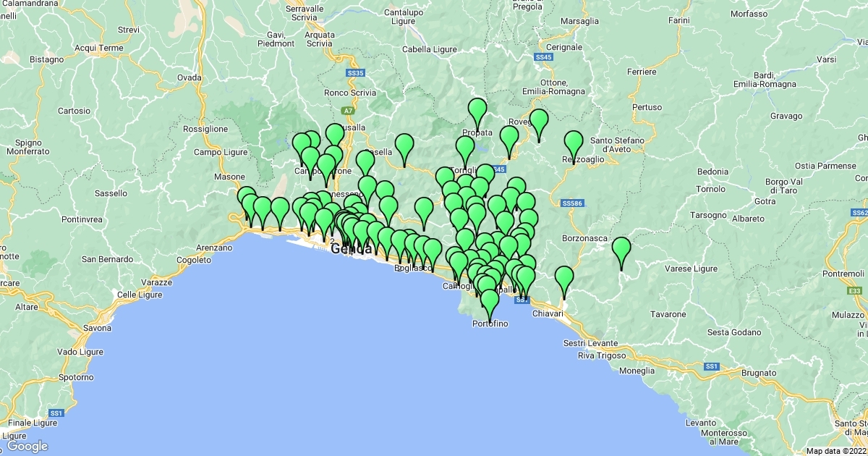The height and width of the screenshot is (456, 868).
Task: Open the Google logo link
Action: pos(27,446)
